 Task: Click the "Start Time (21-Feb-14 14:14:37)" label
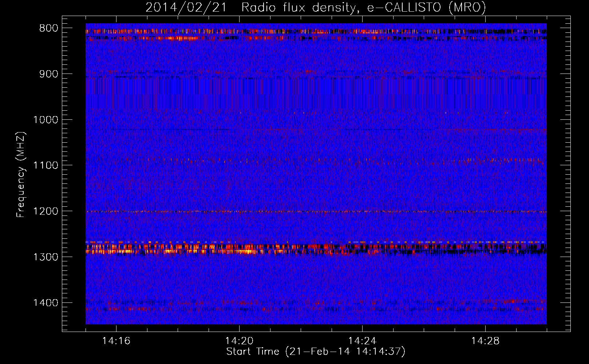316,352
